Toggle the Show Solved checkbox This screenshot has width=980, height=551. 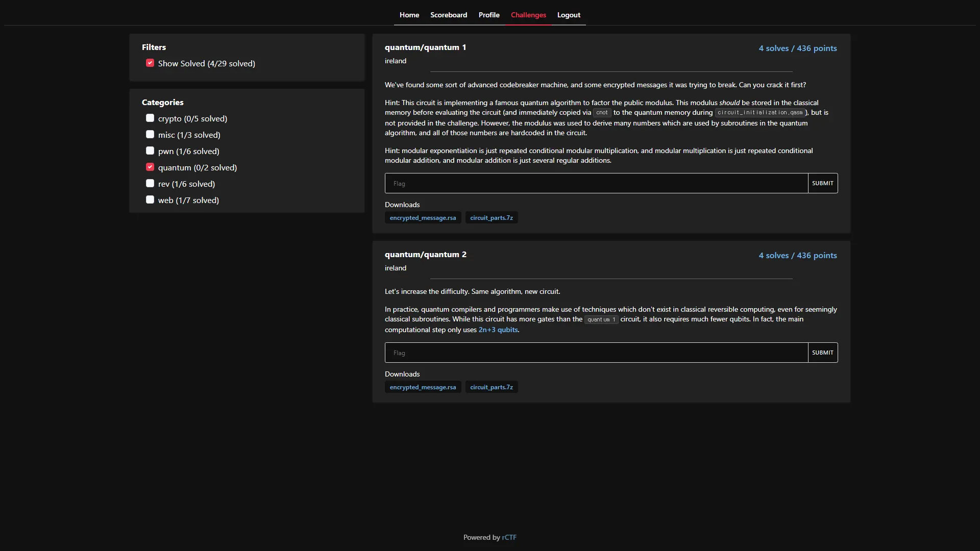pos(150,63)
